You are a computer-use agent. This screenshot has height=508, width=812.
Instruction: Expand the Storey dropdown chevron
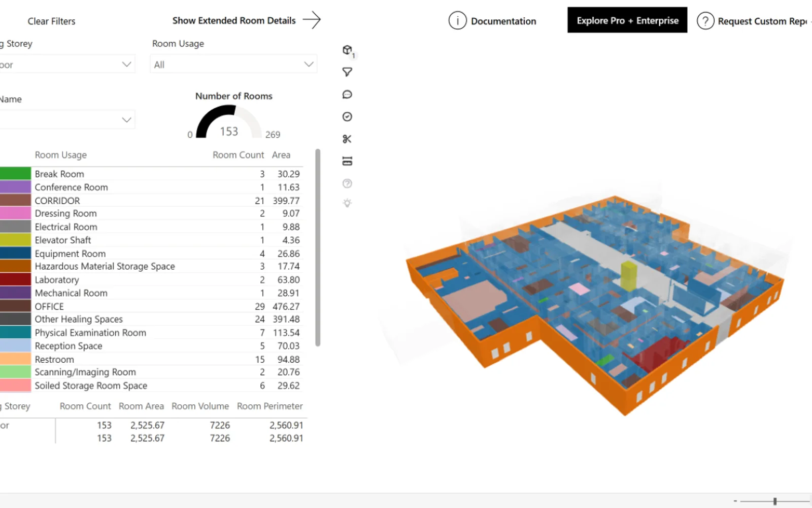126,65
